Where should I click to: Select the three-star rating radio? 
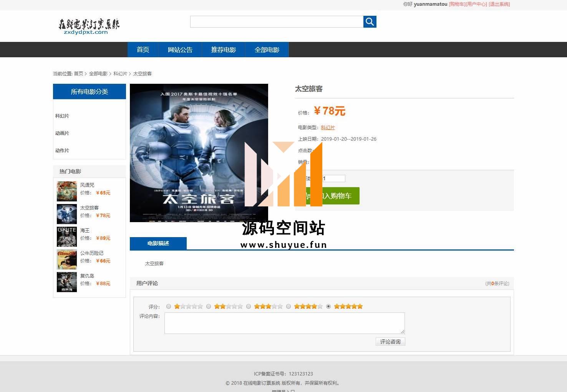(x=249, y=306)
